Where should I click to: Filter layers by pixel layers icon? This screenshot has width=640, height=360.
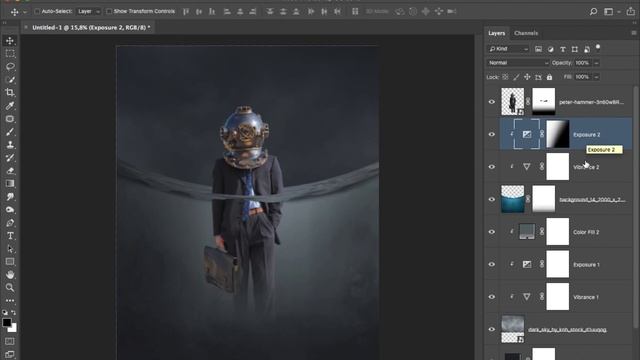pos(538,49)
